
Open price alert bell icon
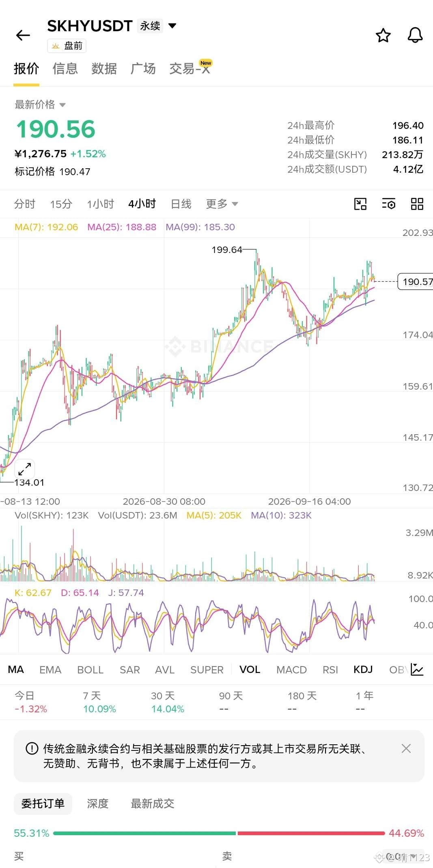click(x=415, y=36)
